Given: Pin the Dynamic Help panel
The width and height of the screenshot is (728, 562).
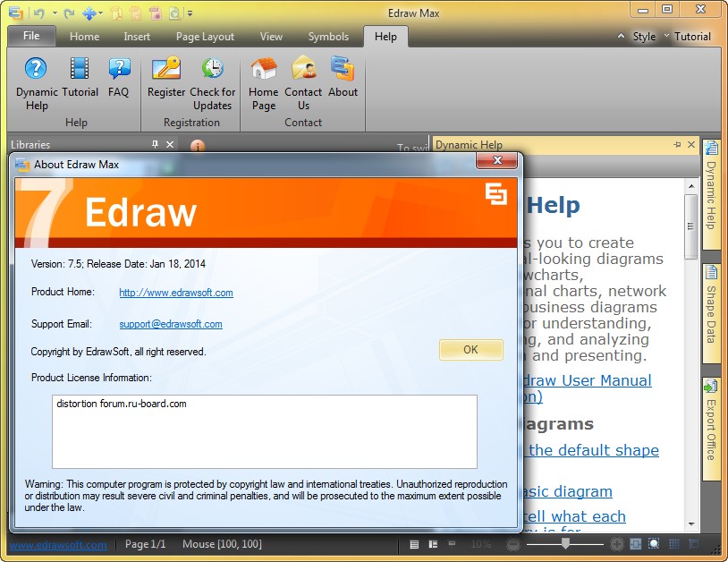Looking at the screenshot, I should click(x=677, y=144).
